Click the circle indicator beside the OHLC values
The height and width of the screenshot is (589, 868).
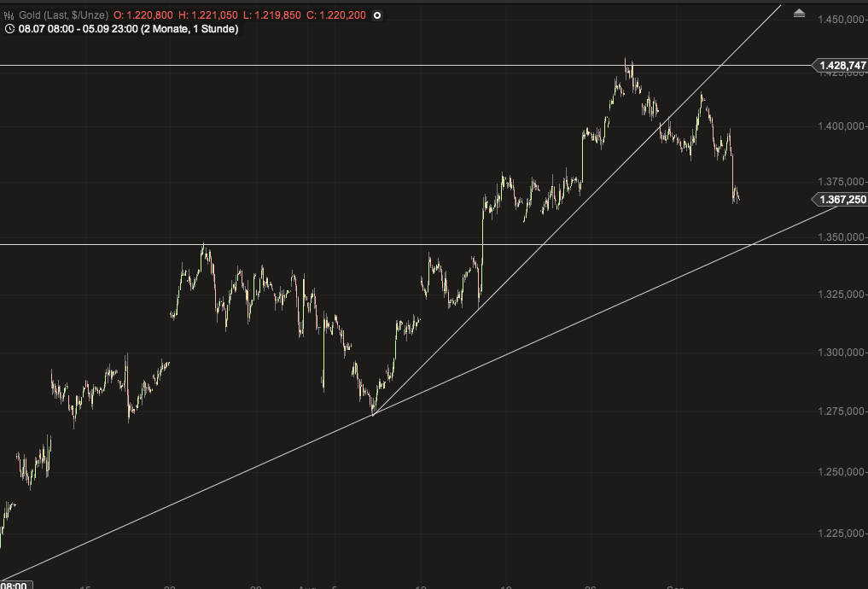point(376,15)
